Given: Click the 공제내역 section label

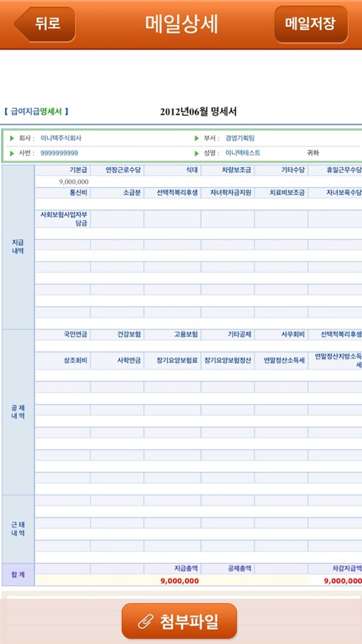Looking at the screenshot, I should [18, 412].
